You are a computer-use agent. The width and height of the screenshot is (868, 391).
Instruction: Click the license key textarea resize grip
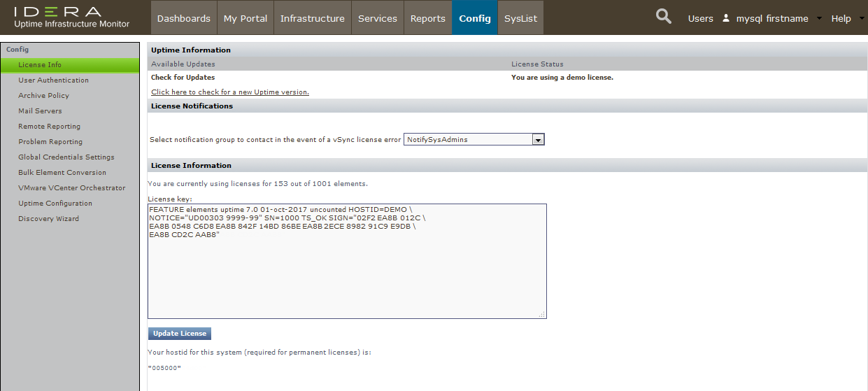[x=541, y=315]
